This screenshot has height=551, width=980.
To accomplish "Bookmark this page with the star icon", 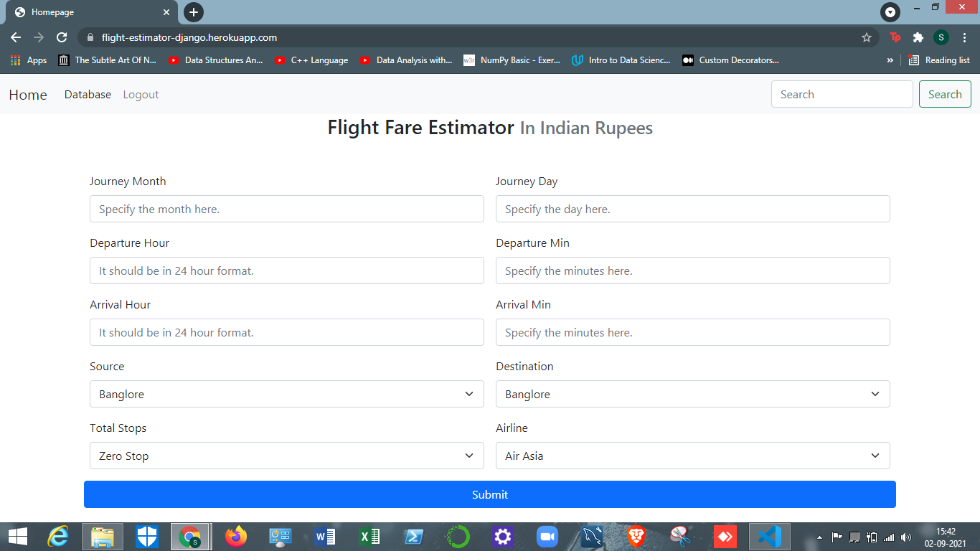I will 867,37.
